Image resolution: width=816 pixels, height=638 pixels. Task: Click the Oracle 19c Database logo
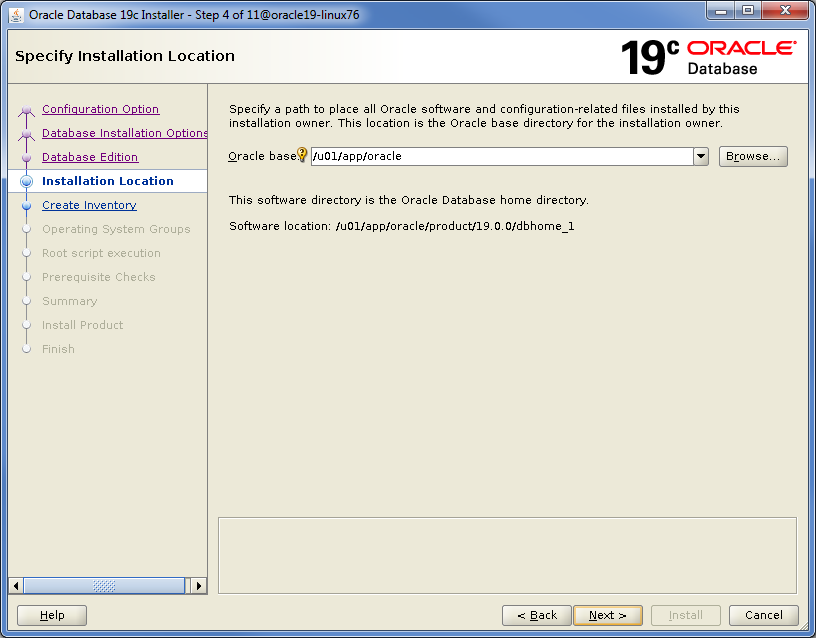coord(707,57)
